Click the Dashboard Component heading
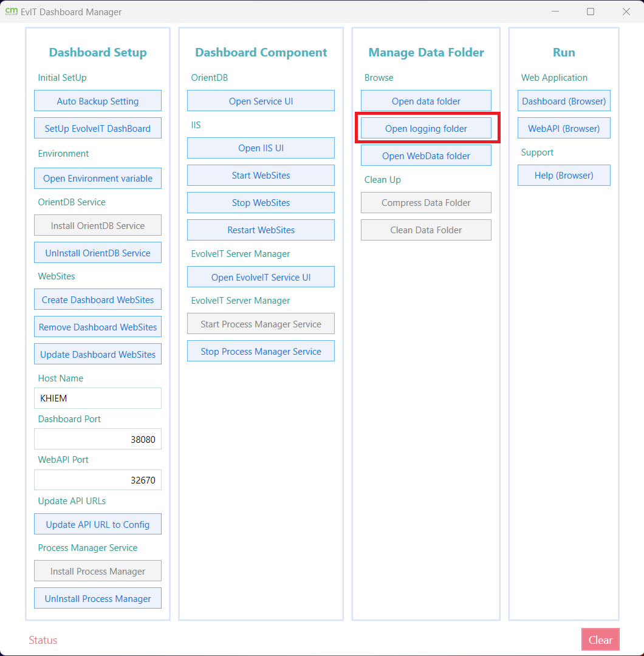 tap(261, 52)
